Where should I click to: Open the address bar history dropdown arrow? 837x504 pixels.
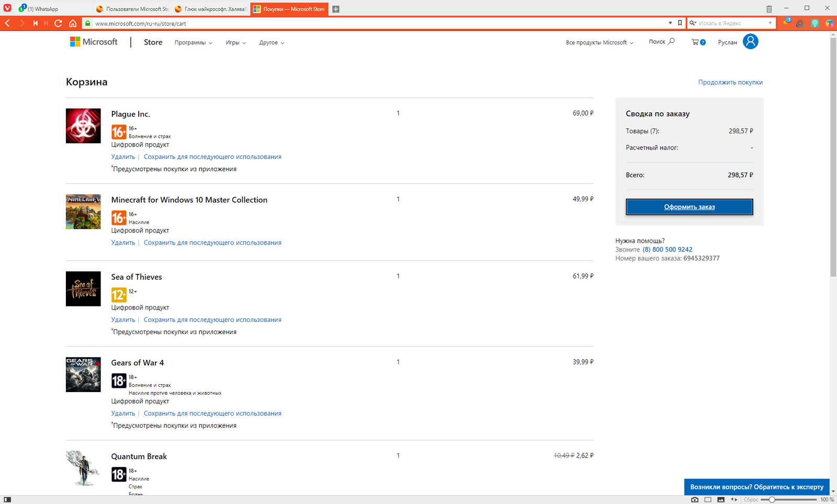coord(670,23)
